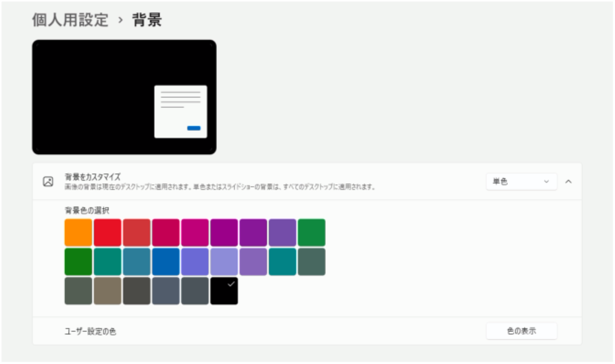615x364 pixels.
Task: Select the crimson swatch next to red
Action: click(136, 232)
